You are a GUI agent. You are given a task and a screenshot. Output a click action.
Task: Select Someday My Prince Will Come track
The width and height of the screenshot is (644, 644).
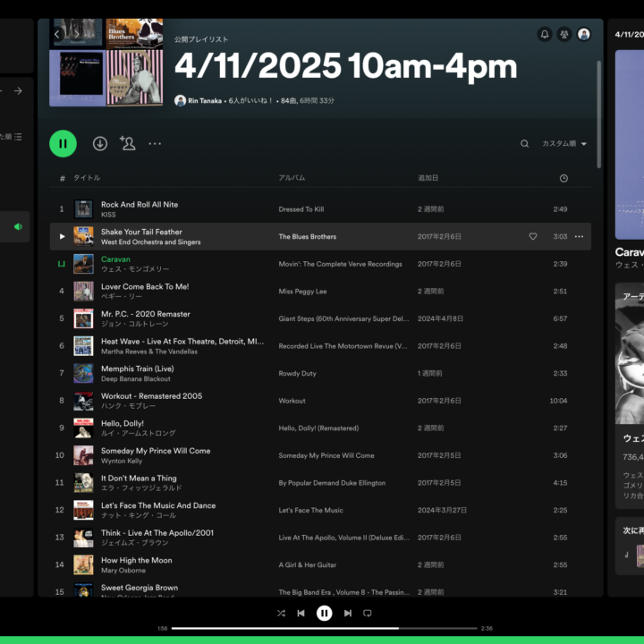pos(156,451)
